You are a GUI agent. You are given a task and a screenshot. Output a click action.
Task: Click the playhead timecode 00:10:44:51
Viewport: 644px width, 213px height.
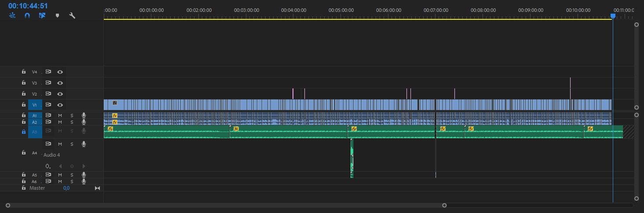pyautogui.click(x=28, y=6)
